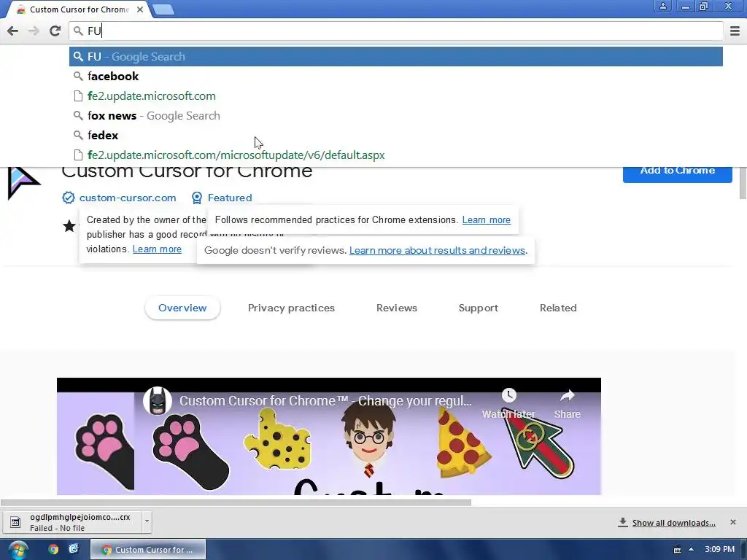Click the system tray keyboard icon
Screen dimensions: 747x560
(x=677, y=550)
